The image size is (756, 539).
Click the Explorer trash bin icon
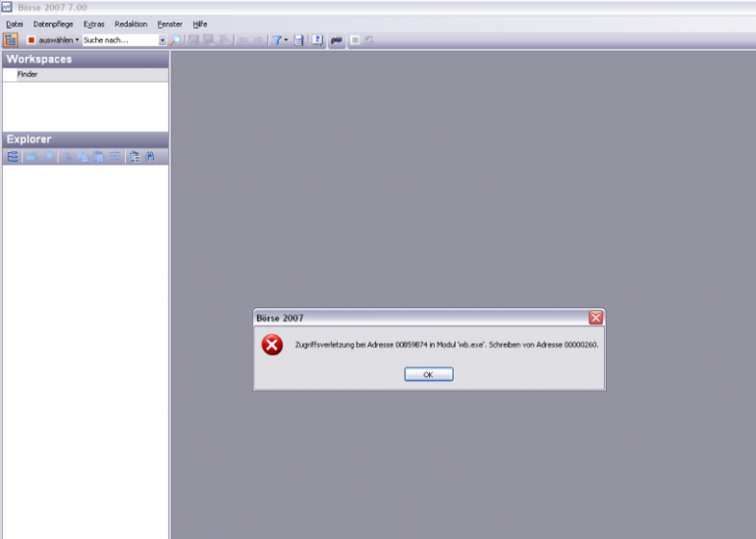135,157
